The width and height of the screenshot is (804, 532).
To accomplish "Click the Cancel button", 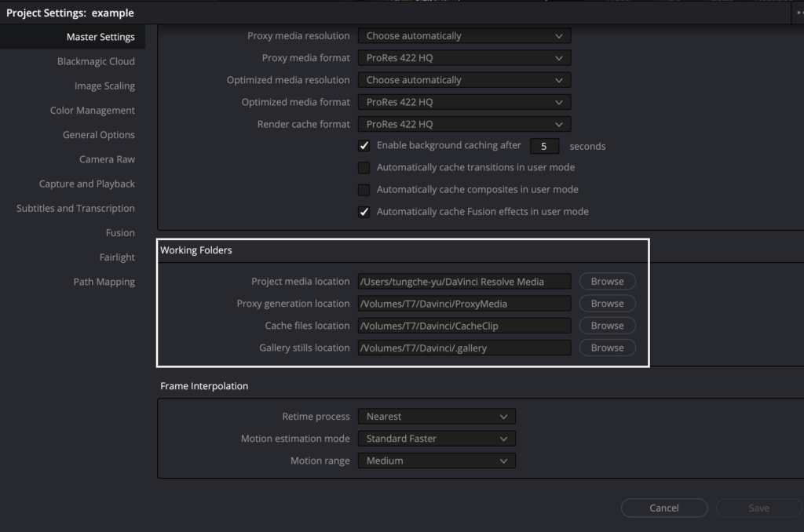I will (x=663, y=508).
